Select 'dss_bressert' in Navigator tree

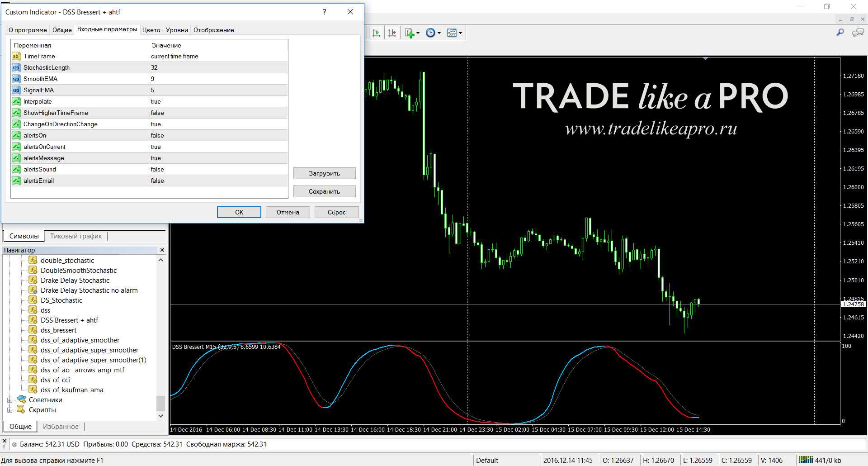coord(58,330)
